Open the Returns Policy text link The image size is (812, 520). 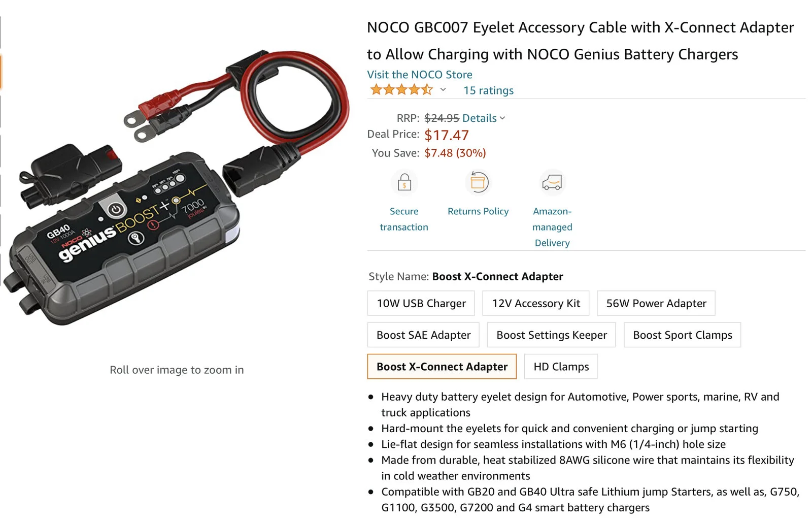(x=478, y=211)
